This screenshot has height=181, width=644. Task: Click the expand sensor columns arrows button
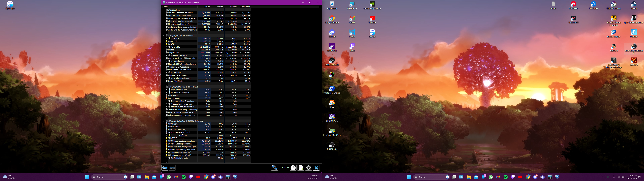click(x=165, y=168)
